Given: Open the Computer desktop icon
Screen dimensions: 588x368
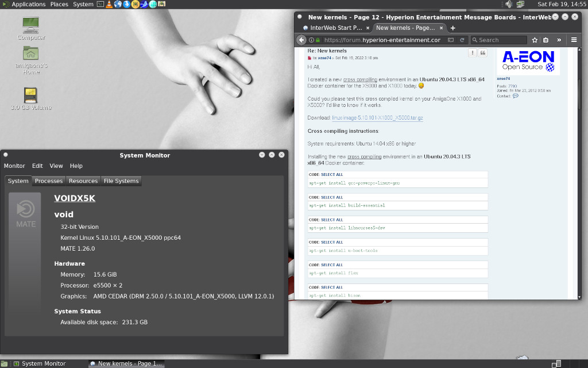Looking at the screenshot, I should pos(31,29).
